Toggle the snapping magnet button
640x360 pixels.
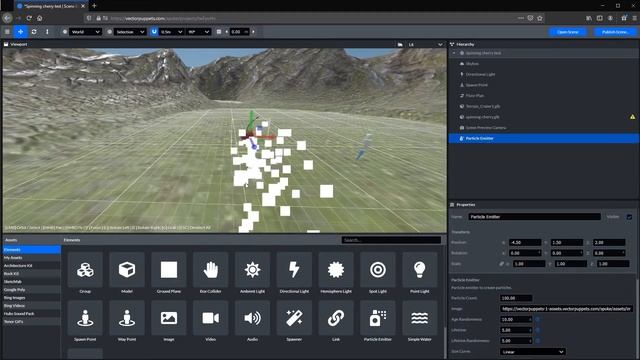(154, 32)
